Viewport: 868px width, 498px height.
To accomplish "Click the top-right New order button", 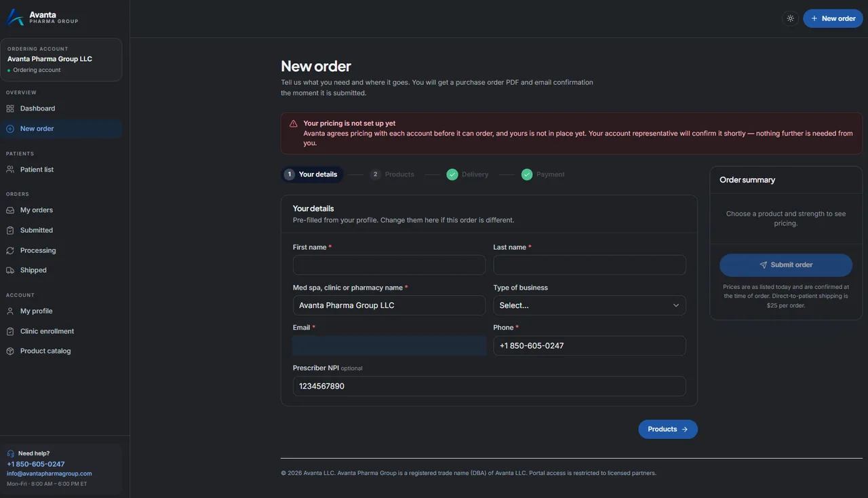I will [x=833, y=18].
